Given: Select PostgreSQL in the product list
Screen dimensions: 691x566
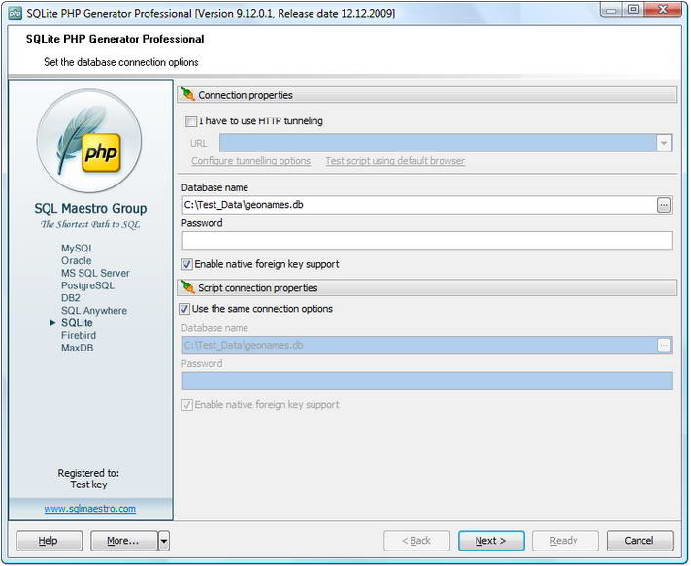Looking at the screenshot, I should tap(88, 286).
